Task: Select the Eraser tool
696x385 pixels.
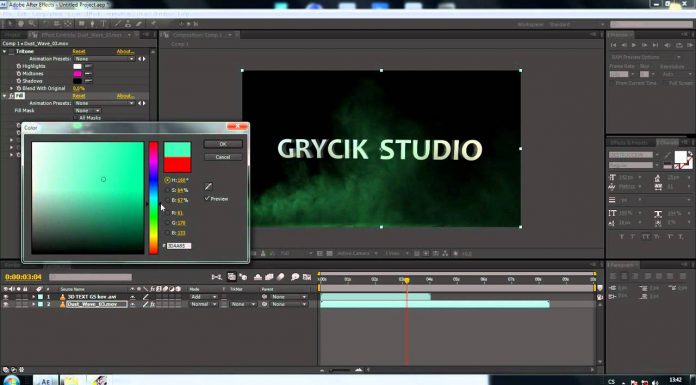Action: coord(139,24)
